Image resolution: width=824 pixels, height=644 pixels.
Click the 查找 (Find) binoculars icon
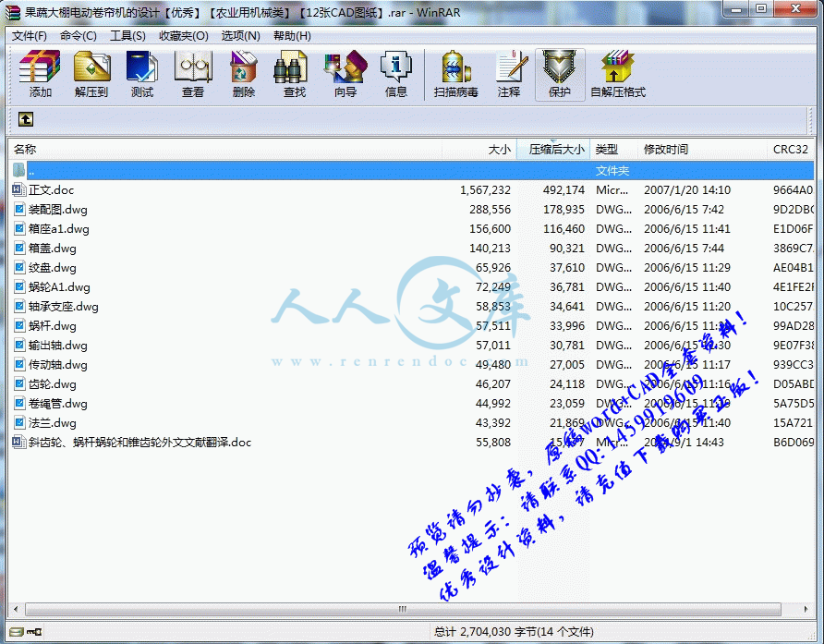point(291,67)
